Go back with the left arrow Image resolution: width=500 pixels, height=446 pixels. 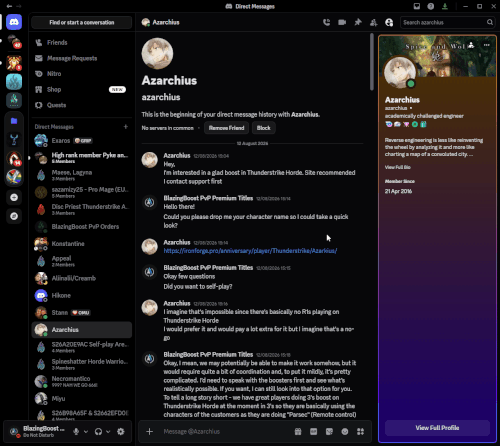click(x=9, y=6)
